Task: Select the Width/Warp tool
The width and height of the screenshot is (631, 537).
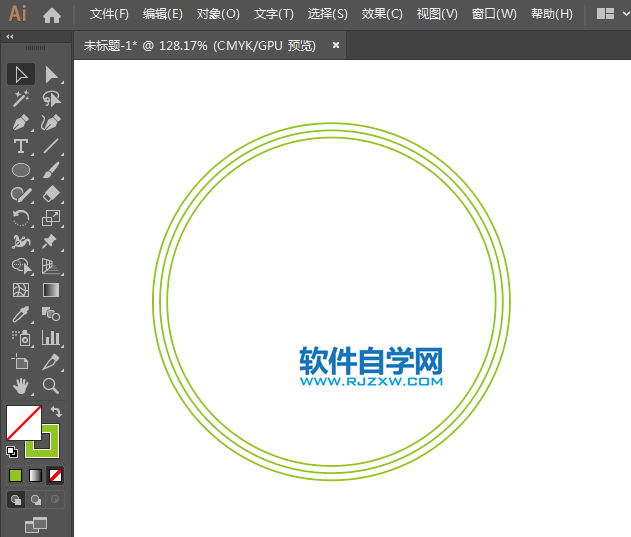Action: [21, 242]
